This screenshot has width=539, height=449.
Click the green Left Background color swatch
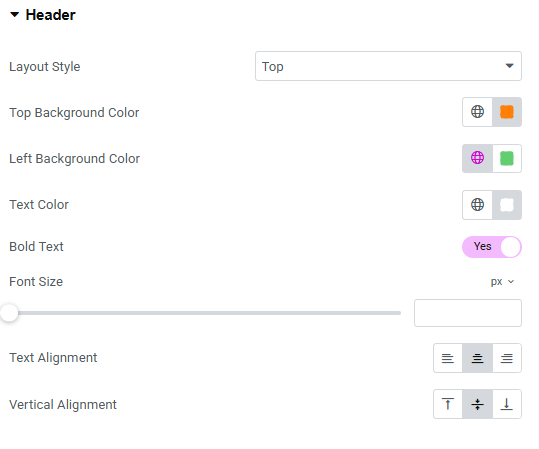[x=507, y=158]
